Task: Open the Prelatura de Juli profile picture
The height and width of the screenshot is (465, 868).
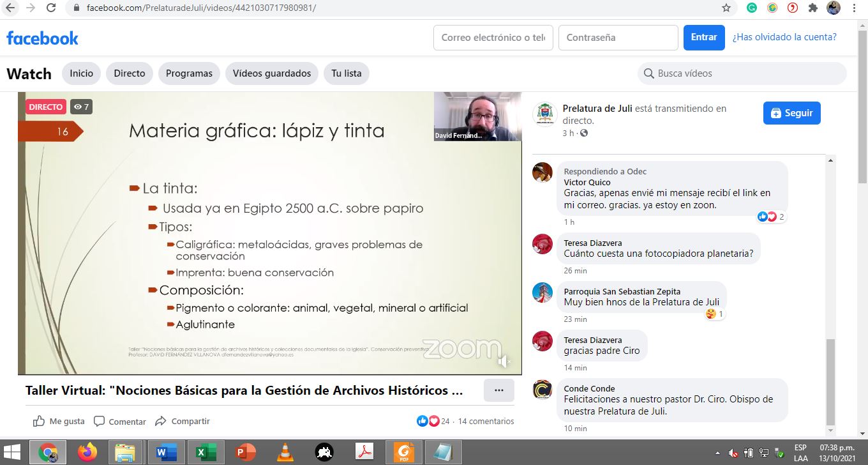Action: 544,114
